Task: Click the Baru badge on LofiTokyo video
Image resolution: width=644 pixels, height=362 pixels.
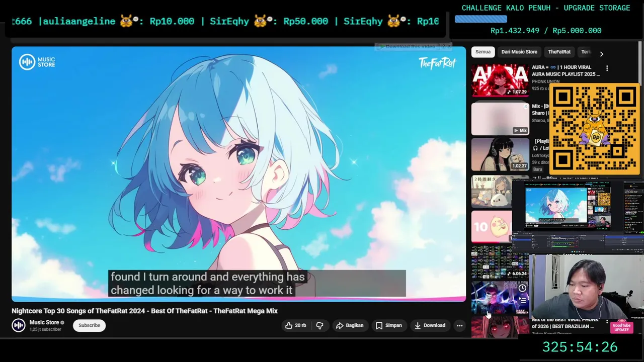Action: (537, 169)
